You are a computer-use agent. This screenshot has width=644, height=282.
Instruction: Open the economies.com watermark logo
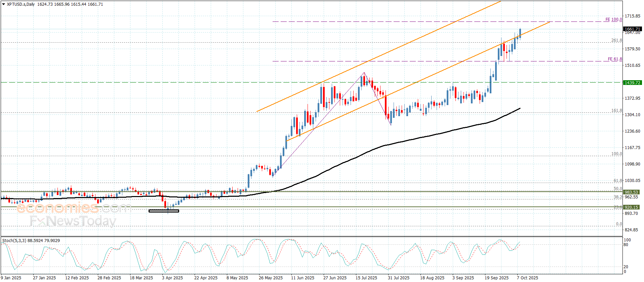(73, 208)
